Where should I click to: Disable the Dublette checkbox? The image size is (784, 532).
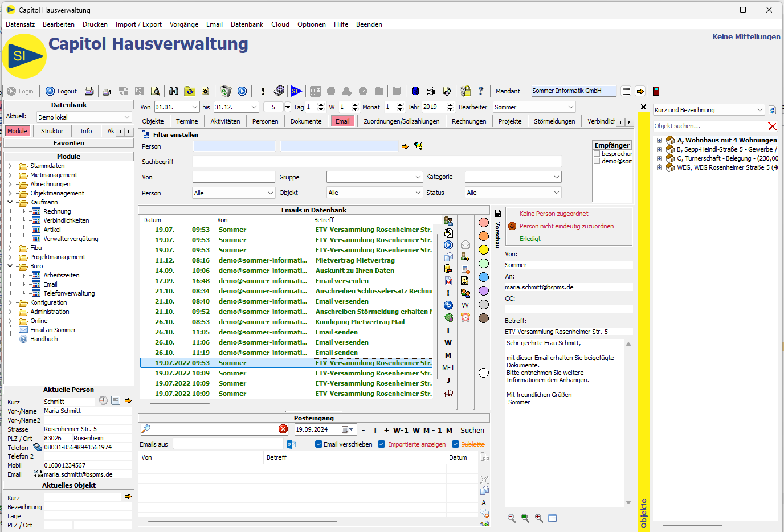click(455, 444)
